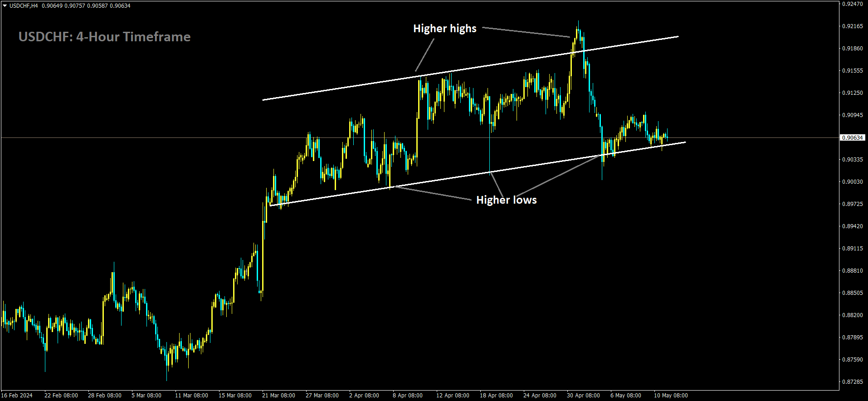
Task: Select the 15 Mar 08:00 date label
Action: 235,396
